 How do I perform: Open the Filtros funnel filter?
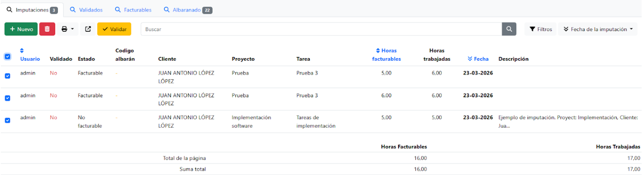(x=540, y=29)
